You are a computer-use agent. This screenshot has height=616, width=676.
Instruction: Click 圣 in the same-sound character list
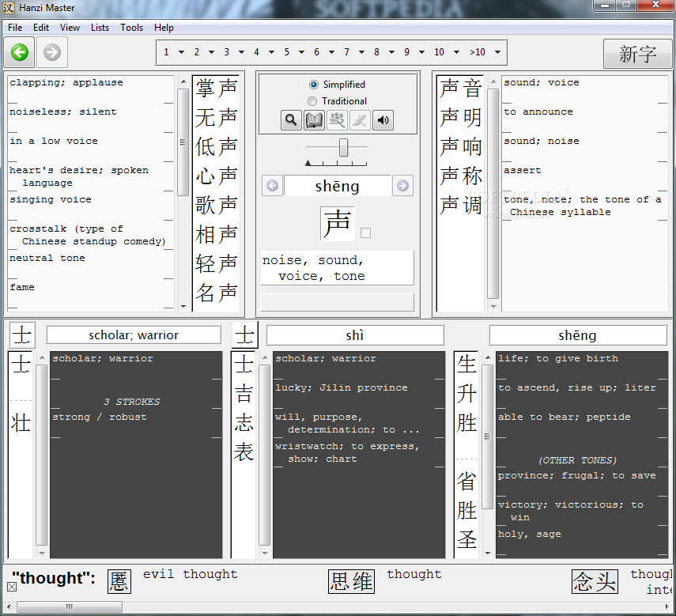coord(466,540)
